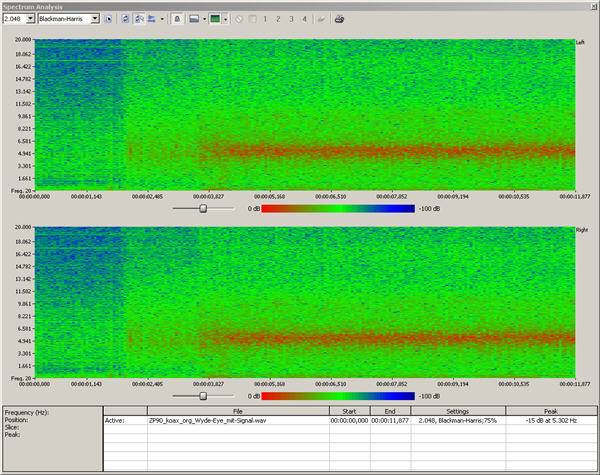Open the FFT size 2,048 dropdown

pyautogui.click(x=30, y=18)
